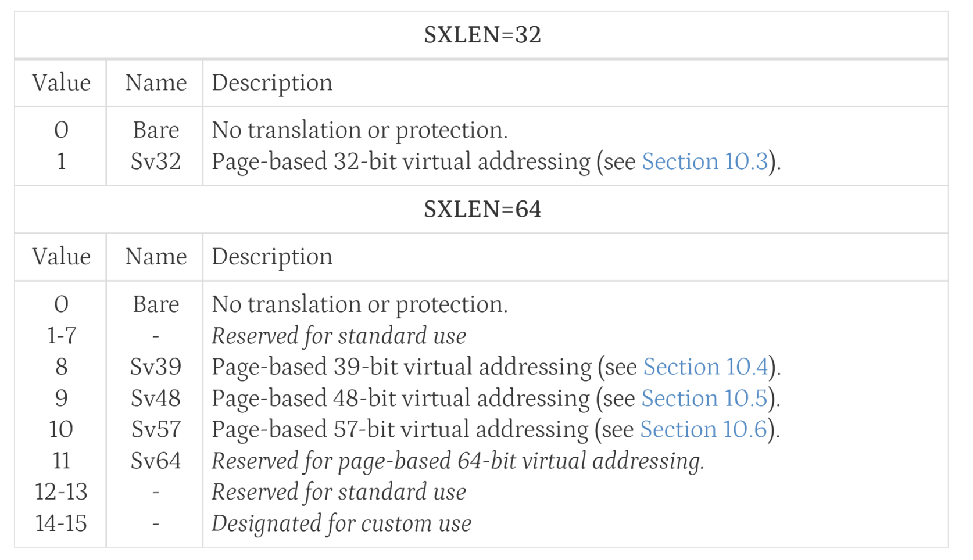Click the value 1-7 cell

pos(61,336)
